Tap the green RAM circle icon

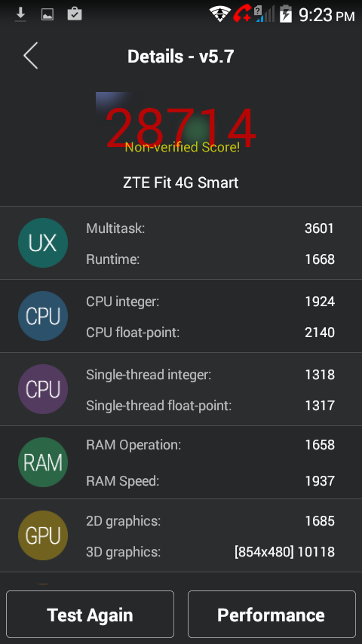(43, 462)
